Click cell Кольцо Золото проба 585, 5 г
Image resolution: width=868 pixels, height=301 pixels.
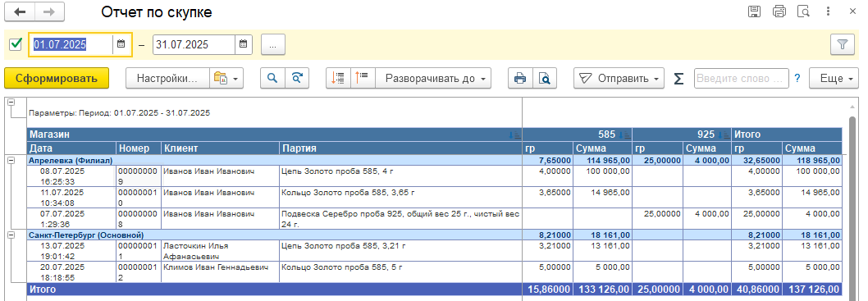tap(401, 273)
